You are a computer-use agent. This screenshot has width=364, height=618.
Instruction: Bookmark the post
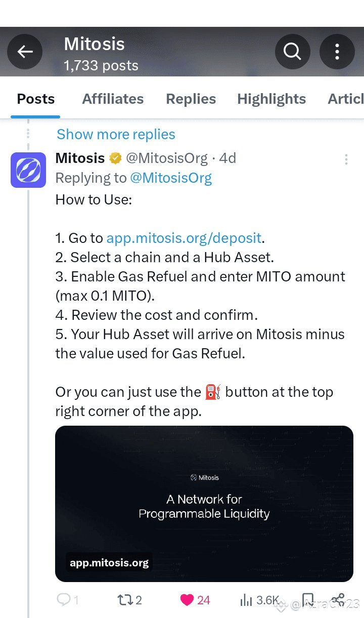click(307, 600)
